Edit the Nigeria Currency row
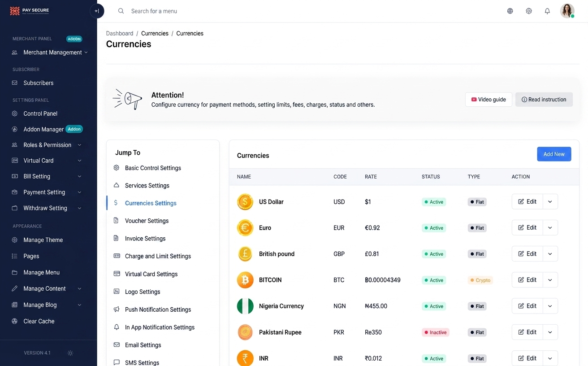 (x=527, y=306)
